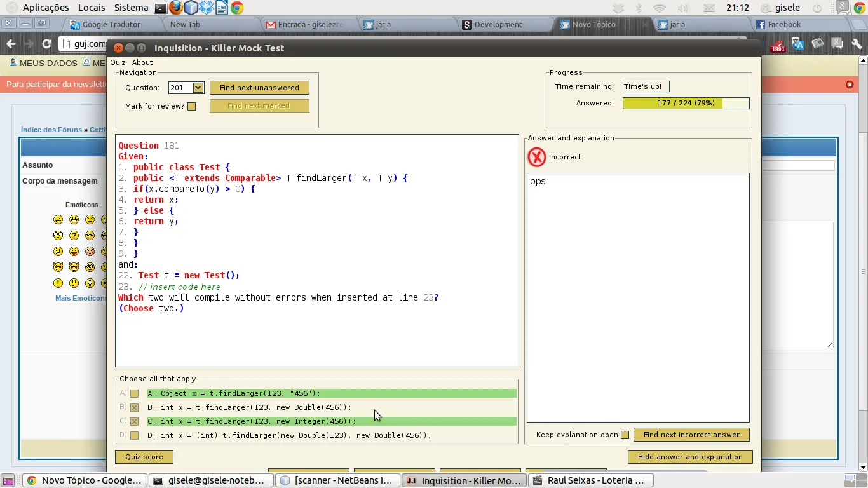Image resolution: width=868 pixels, height=488 pixels.
Task: Click the Dropbox launcher icon
Action: (207, 8)
